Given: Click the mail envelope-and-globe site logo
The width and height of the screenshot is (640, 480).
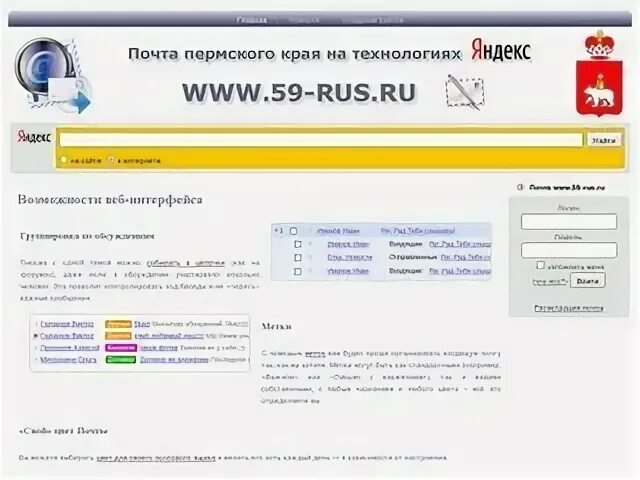Looking at the screenshot, I should [53, 76].
